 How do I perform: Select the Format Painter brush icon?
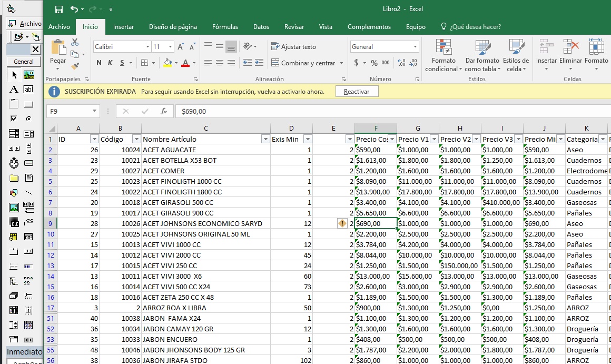point(75,66)
